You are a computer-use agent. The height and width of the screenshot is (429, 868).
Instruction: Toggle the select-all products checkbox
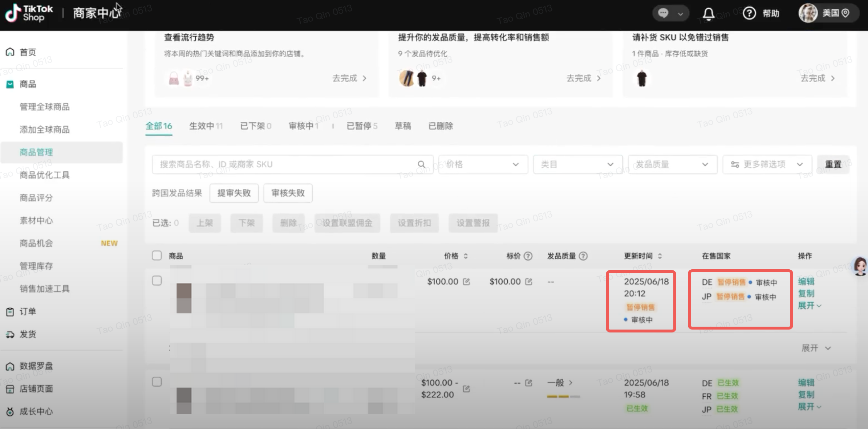pyautogui.click(x=157, y=256)
